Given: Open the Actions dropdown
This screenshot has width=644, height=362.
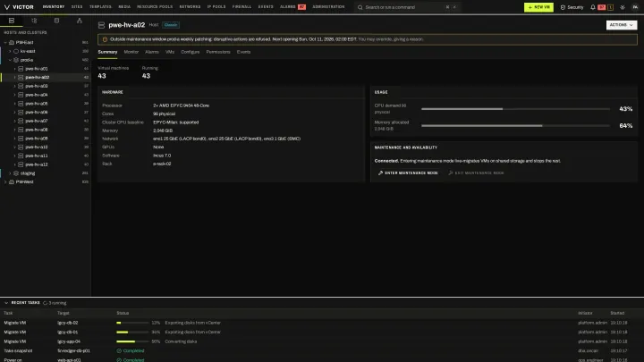Looking at the screenshot, I should [x=622, y=25].
